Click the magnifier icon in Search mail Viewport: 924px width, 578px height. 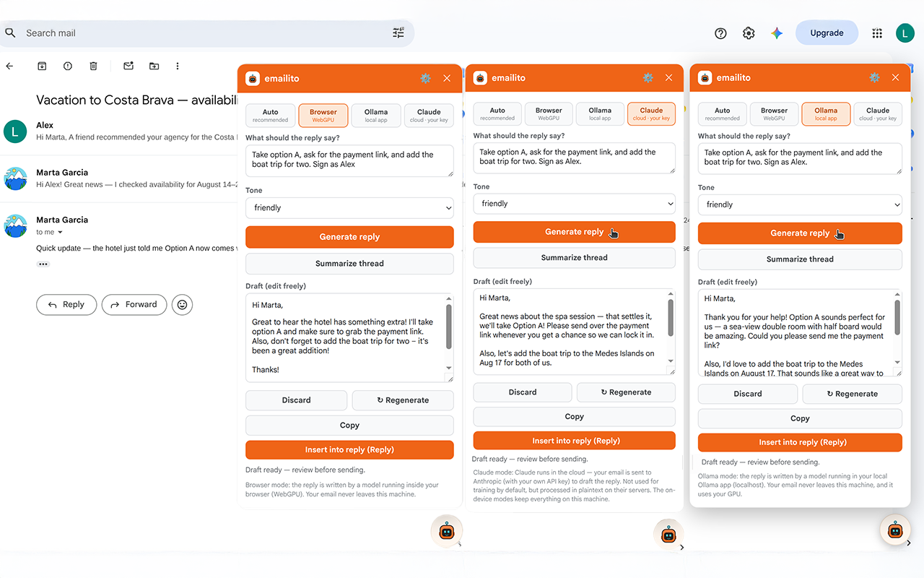(x=10, y=33)
